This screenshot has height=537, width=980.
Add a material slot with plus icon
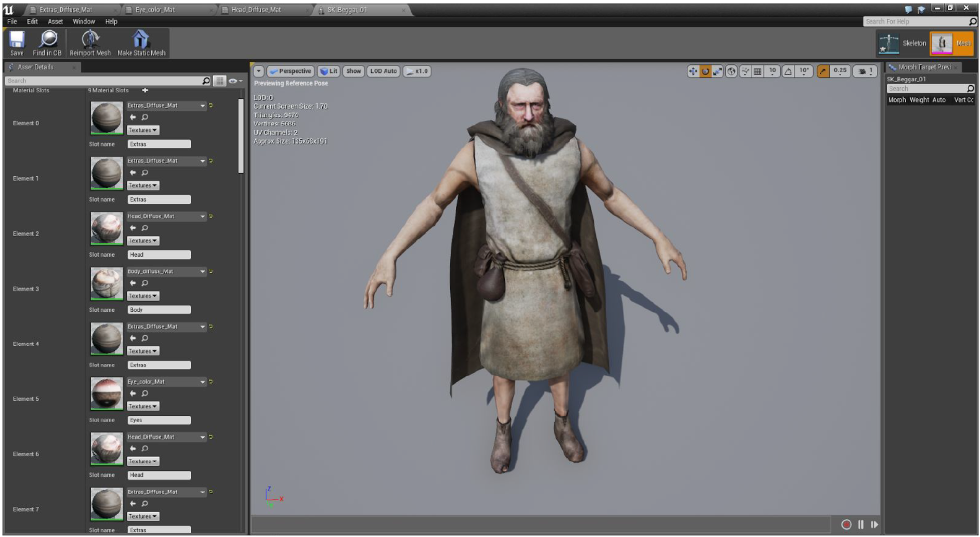[x=145, y=90]
